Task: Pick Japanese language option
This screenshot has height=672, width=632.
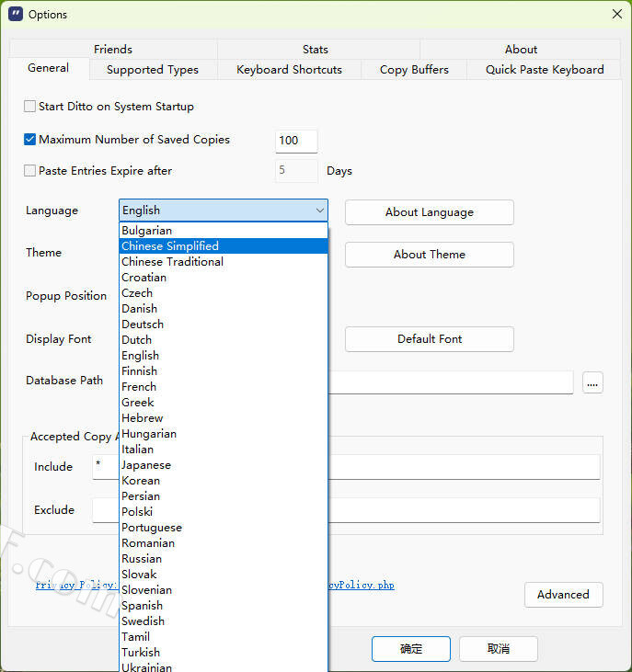Action: click(224, 465)
